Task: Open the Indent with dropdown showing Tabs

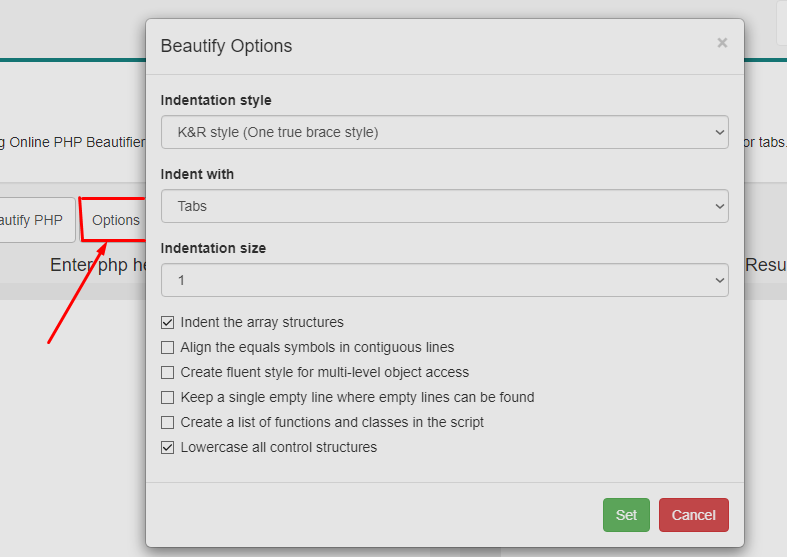Action: click(x=444, y=206)
